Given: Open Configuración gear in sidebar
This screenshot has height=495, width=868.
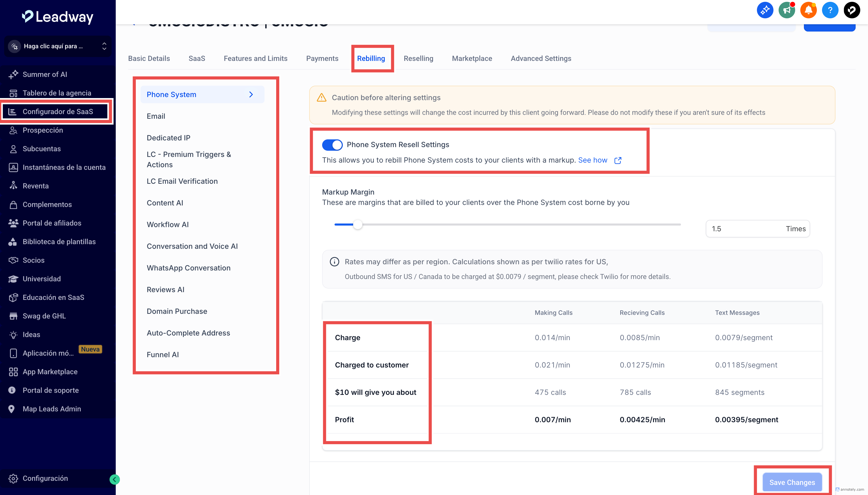Looking at the screenshot, I should tap(45, 478).
